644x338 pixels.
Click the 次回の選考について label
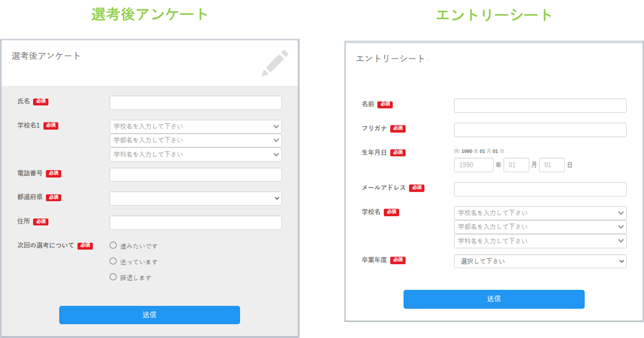46,245
